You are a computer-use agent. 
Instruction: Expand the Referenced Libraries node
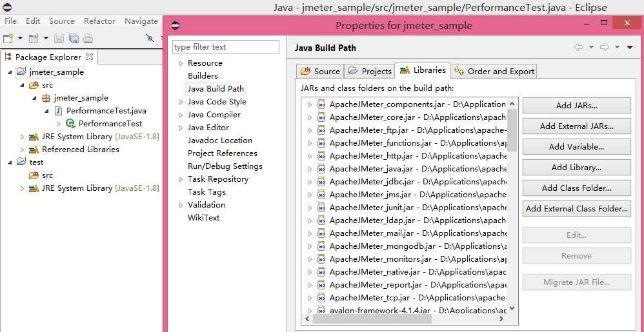tap(22, 150)
